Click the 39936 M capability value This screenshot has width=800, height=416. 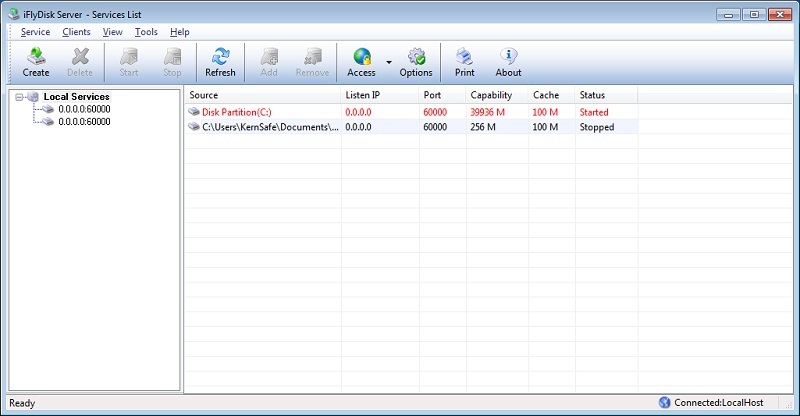pos(487,112)
